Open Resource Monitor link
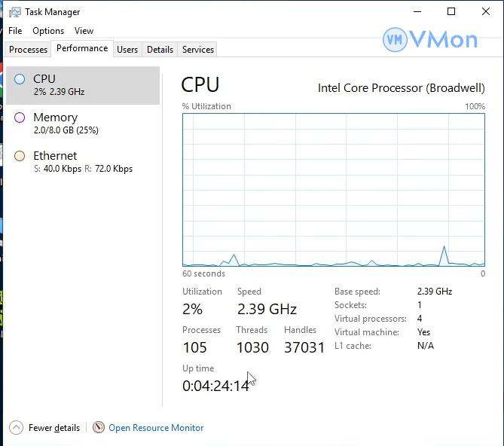Viewport: 504px width, 446px height. (156, 428)
